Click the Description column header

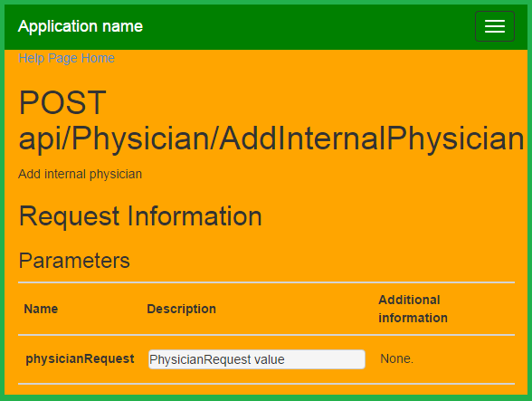tap(182, 309)
